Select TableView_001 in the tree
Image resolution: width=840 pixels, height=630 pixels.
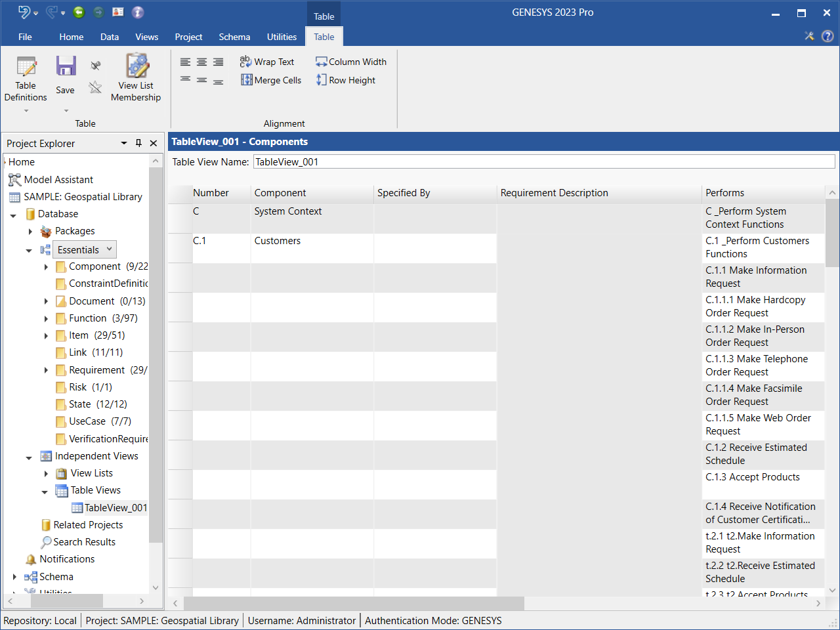click(x=115, y=508)
